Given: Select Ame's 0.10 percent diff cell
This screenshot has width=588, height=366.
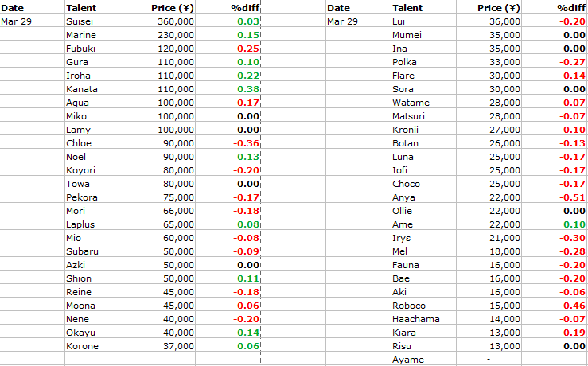Looking at the screenshot, I should point(555,224).
